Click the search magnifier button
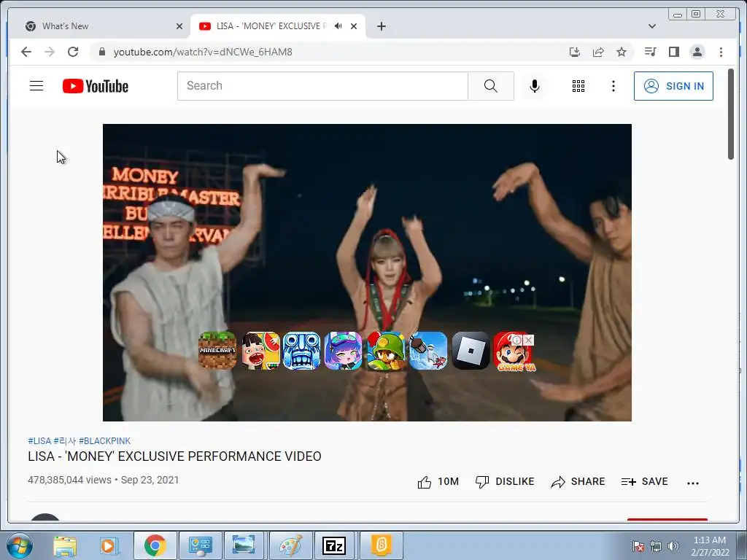 (x=491, y=86)
